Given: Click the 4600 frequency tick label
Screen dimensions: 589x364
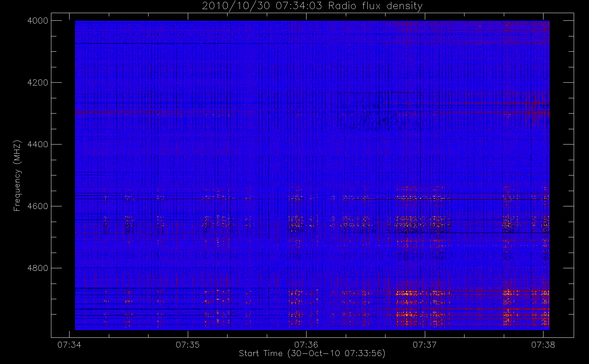Looking at the screenshot, I should (38, 206).
